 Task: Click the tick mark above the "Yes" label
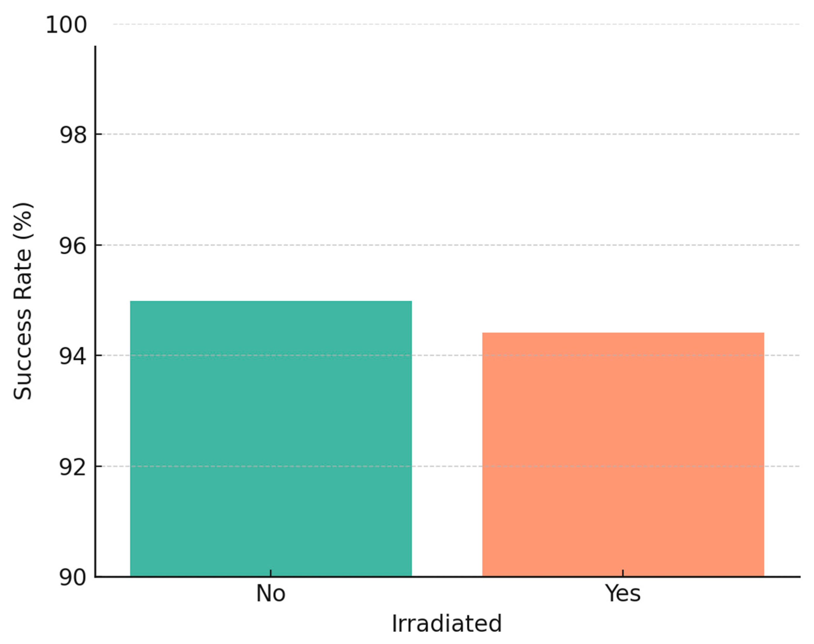[623, 573]
